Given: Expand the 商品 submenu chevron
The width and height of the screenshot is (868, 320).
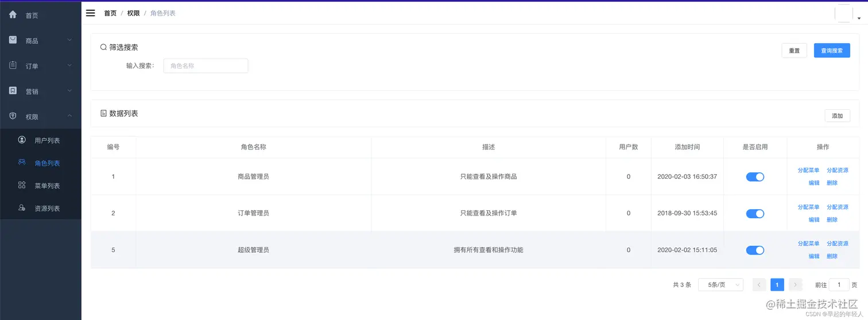Looking at the screenshot, I should [x=69, y=40].
